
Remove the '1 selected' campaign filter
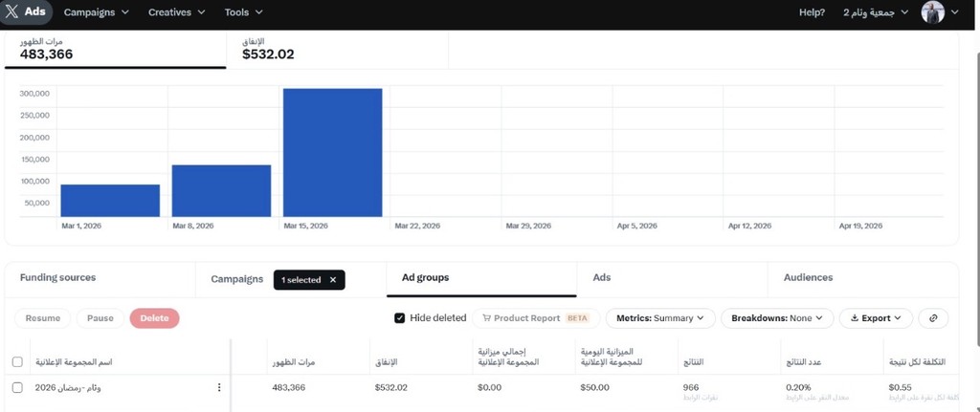tap(333, 279)
